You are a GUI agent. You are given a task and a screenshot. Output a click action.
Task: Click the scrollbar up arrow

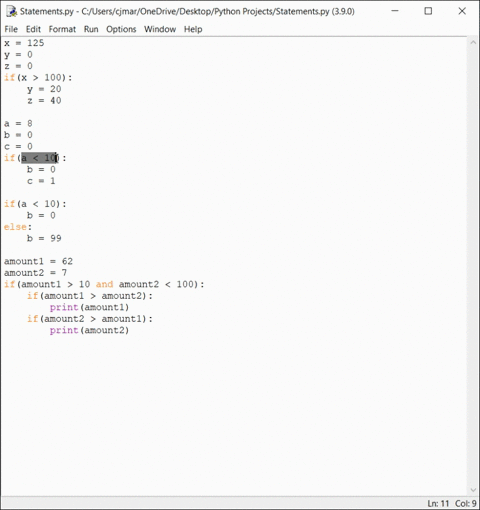[473, 43]
